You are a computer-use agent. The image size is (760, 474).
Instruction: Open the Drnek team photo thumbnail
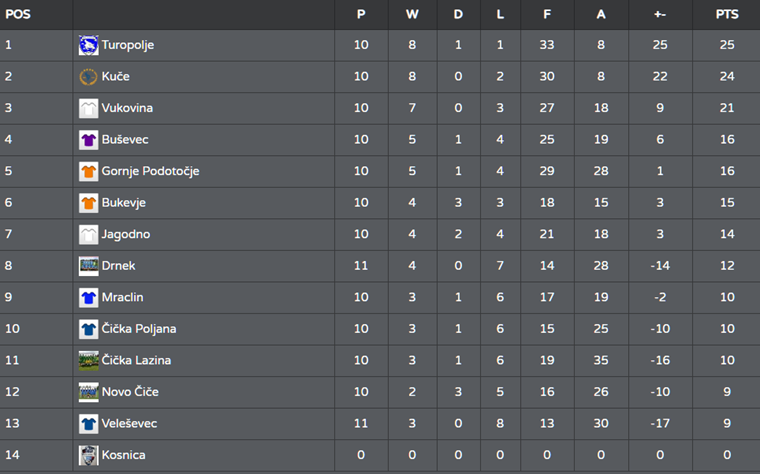[x=88, y=266]
